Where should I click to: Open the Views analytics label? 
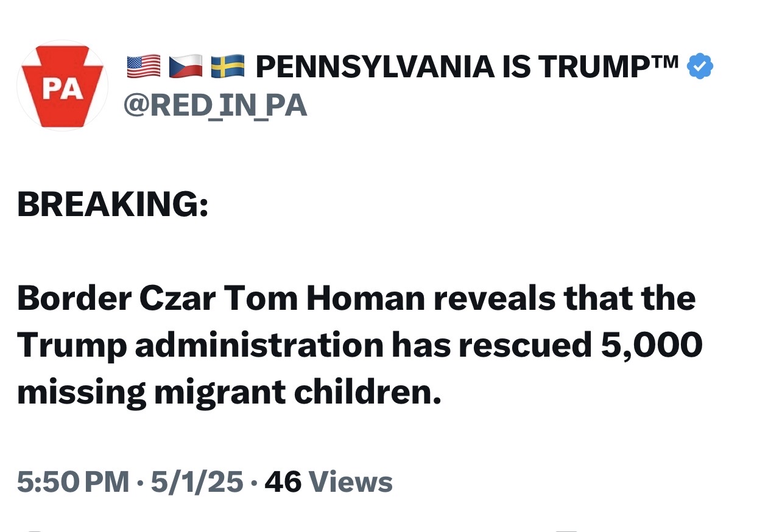point(351,482)
